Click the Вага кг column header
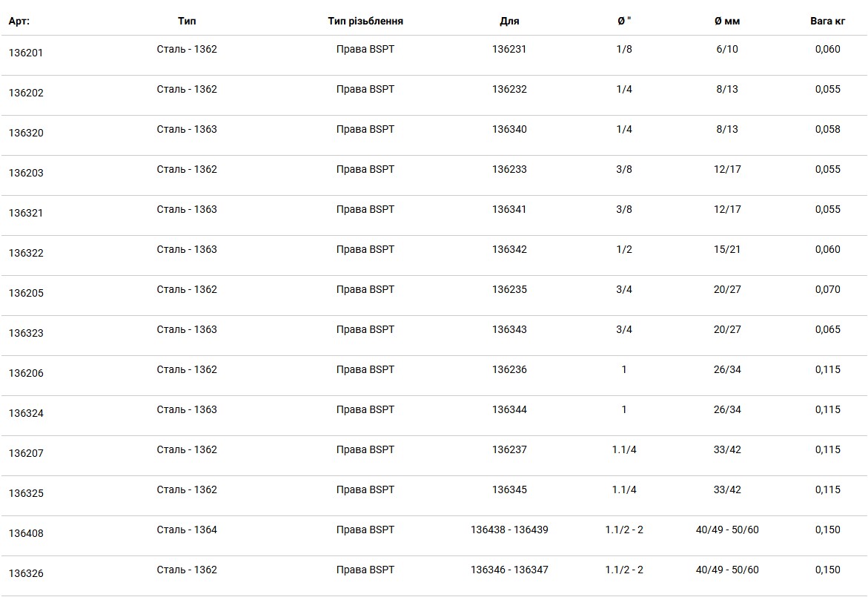This screenshot has height=597, width=868. coord(827,21)
